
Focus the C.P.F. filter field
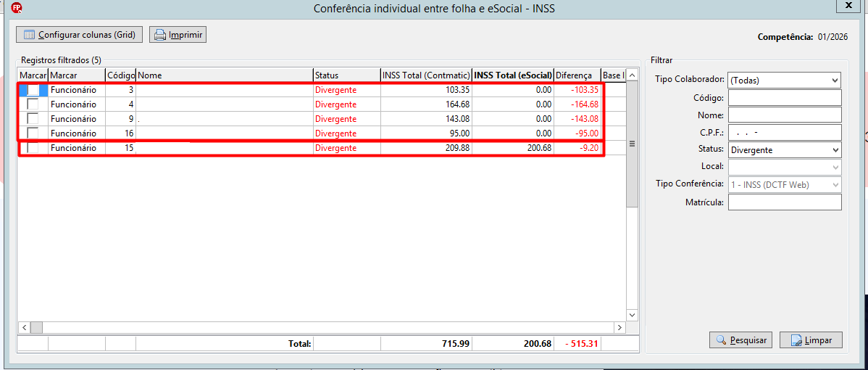785,132
